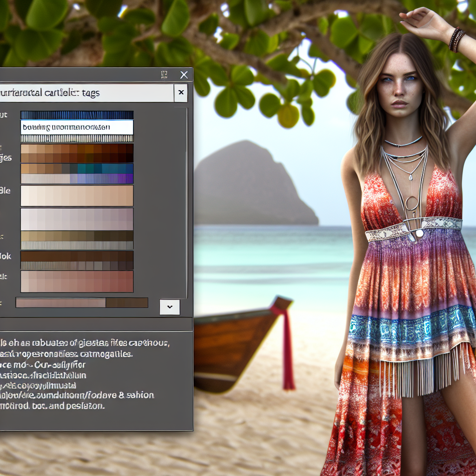This screenshot has width=476, height=476.
Task: Pick the gray-to-purple swatch strip
Action: tap(77, 179)
